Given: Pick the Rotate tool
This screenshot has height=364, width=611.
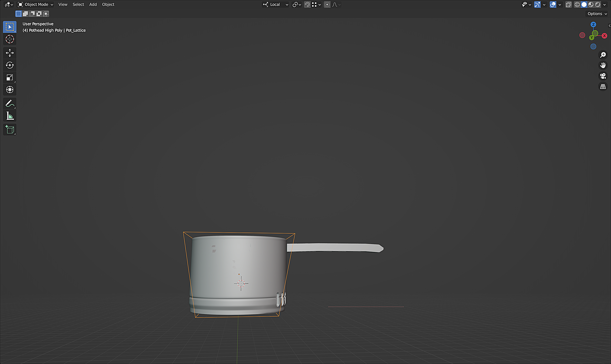Looking at the screenshot, I should [x=10, y=65].
